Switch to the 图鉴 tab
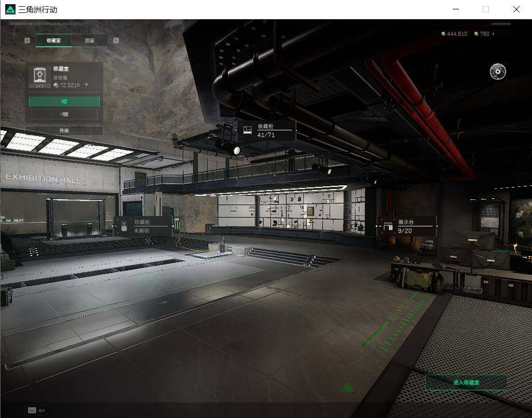Screen dimensions: 532x418 coord(90,41)
